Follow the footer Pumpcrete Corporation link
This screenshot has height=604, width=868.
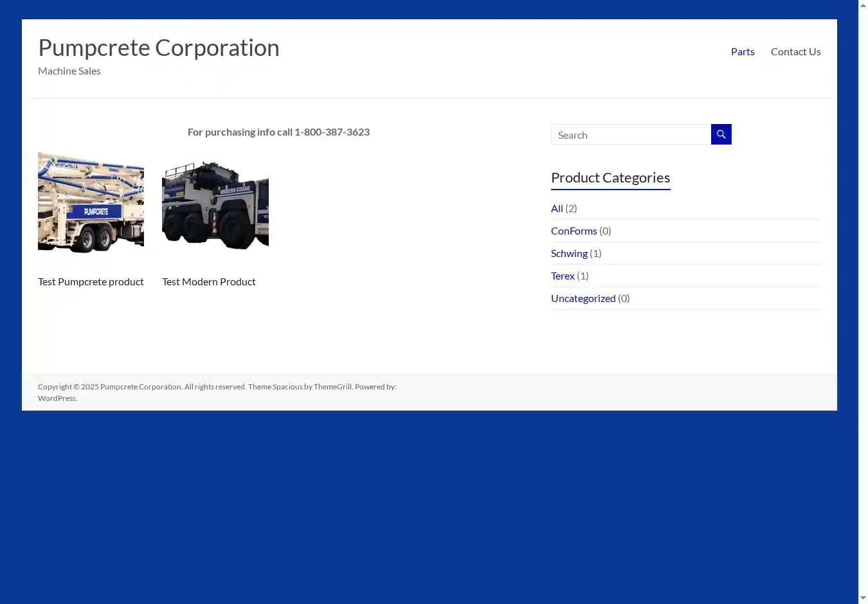140,387
